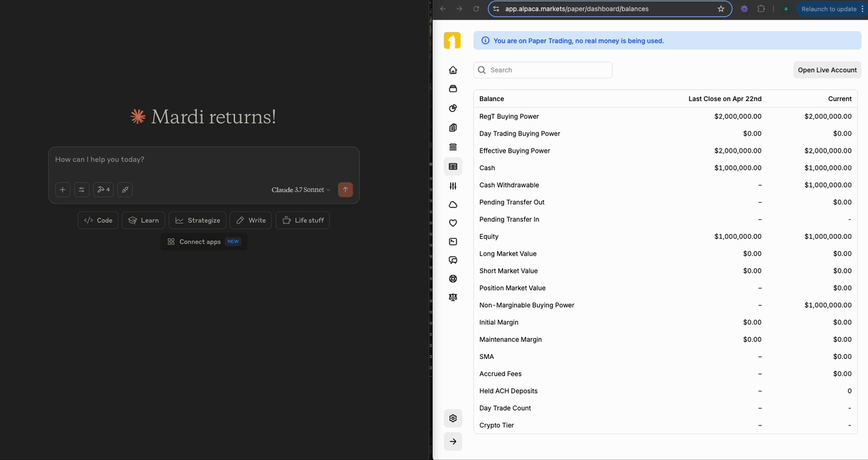Open the settings gear at the sidebar bottom
The image size is (868, 460).
click(x=452, y=418)
